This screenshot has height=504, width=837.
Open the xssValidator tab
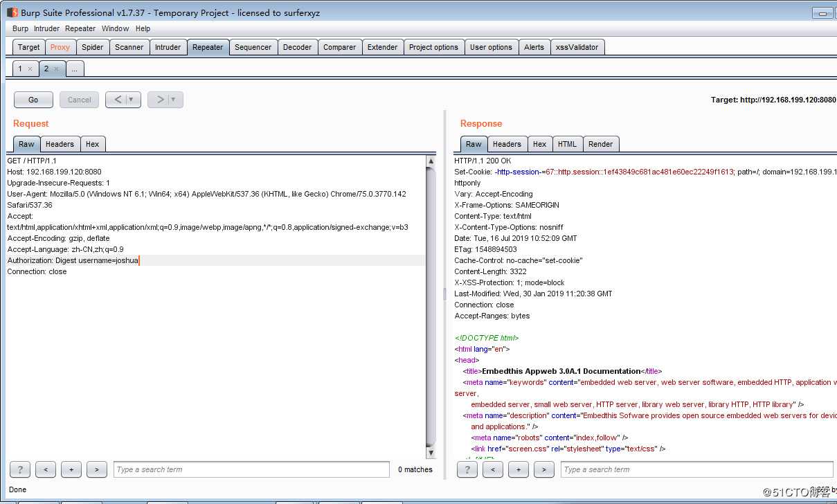pyautogui.click(x=578, y=47)
